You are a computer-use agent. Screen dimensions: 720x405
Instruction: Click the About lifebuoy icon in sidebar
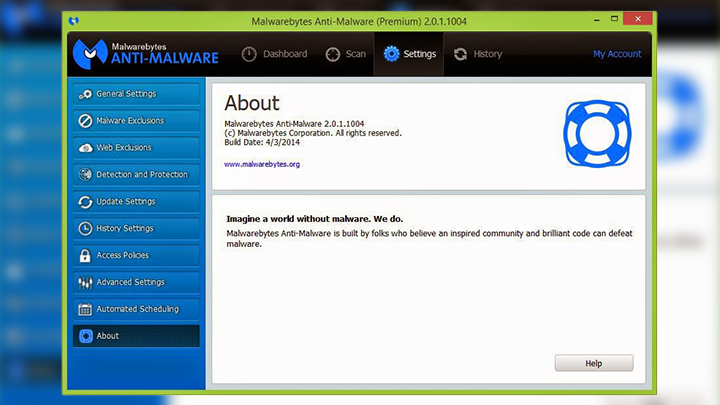click(x=85, y=336)
